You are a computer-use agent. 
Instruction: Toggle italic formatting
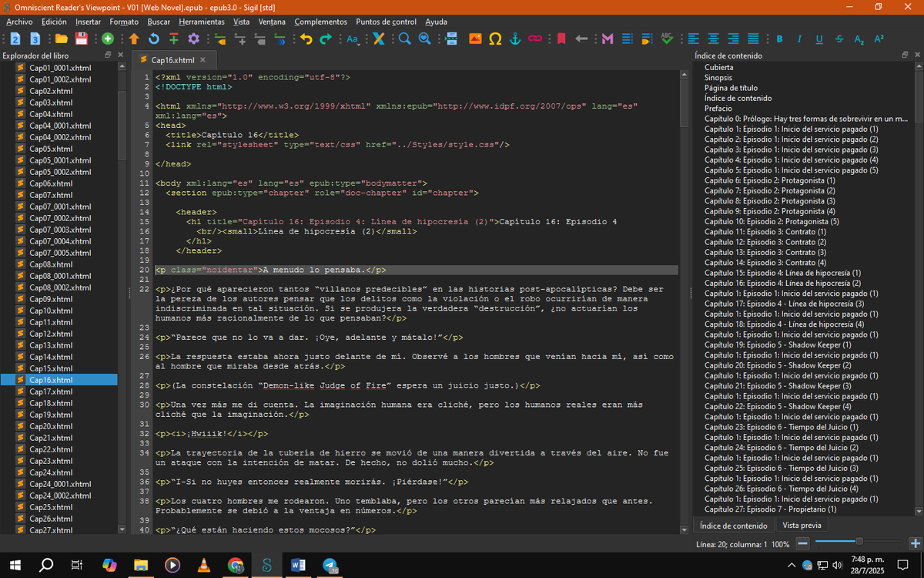click(x=799, y=39)
